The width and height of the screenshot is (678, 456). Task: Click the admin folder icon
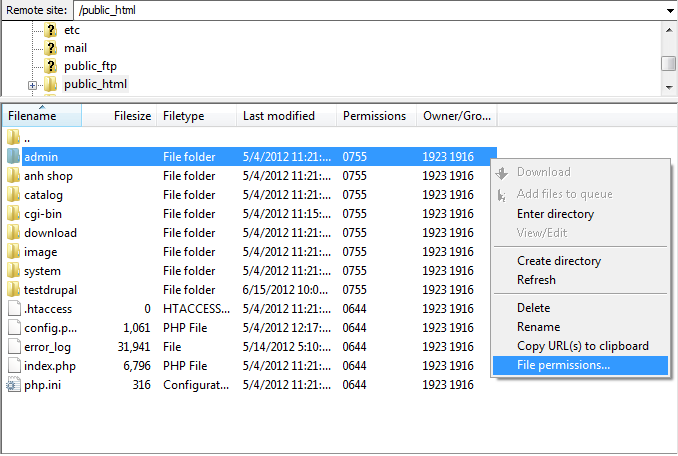pos(13,156)
